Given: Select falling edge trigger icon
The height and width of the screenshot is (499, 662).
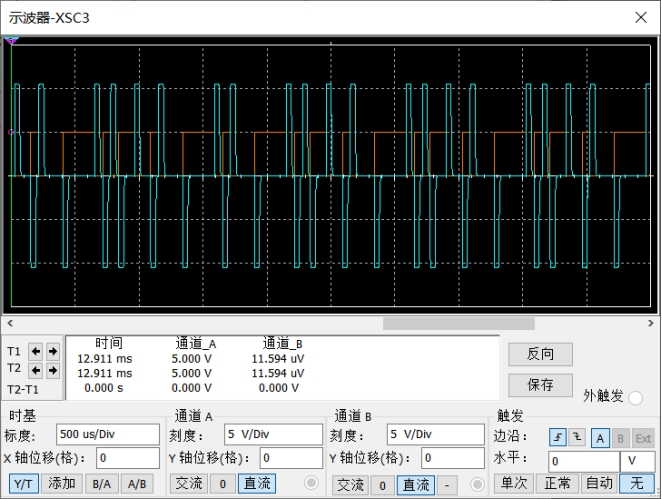Looking at the screenshot, I should 577,437.
